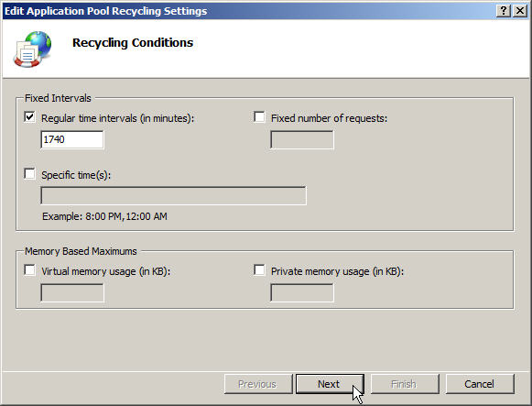Enable Private memory usage checkbox
This screenshot has width=532, height=406.
pos(259,270)
